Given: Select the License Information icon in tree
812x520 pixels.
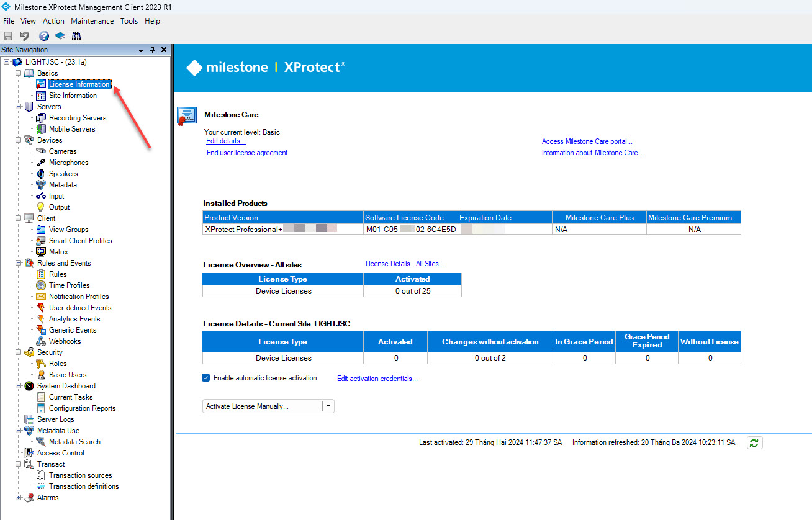Looking at the screenshot, I should pos(41,84).
